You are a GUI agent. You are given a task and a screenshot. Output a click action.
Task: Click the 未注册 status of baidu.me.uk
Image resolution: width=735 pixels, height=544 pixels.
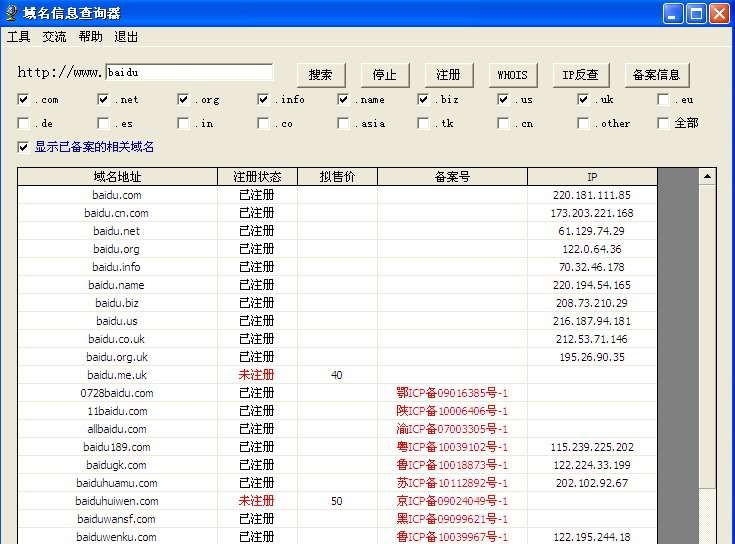[x=256, y=375]
